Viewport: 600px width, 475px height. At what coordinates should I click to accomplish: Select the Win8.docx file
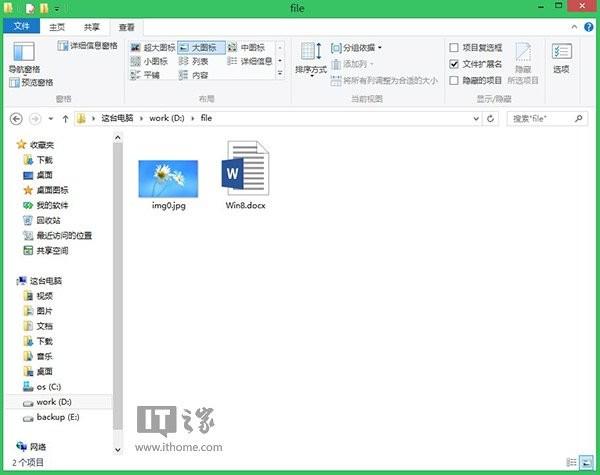245,175
